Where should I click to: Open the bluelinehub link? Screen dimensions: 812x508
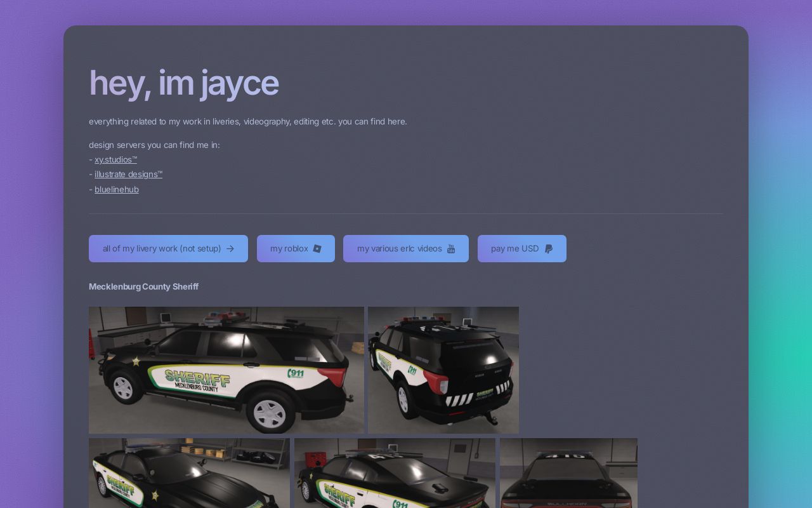tap(117, 189)
